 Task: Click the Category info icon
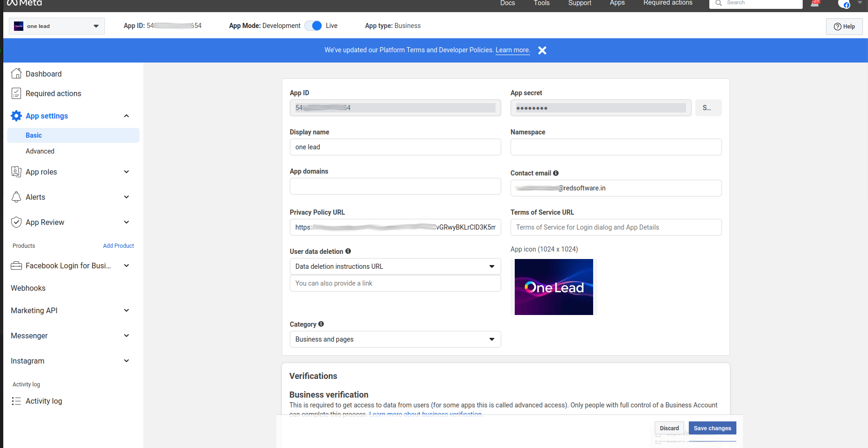(x=321, y=324)
